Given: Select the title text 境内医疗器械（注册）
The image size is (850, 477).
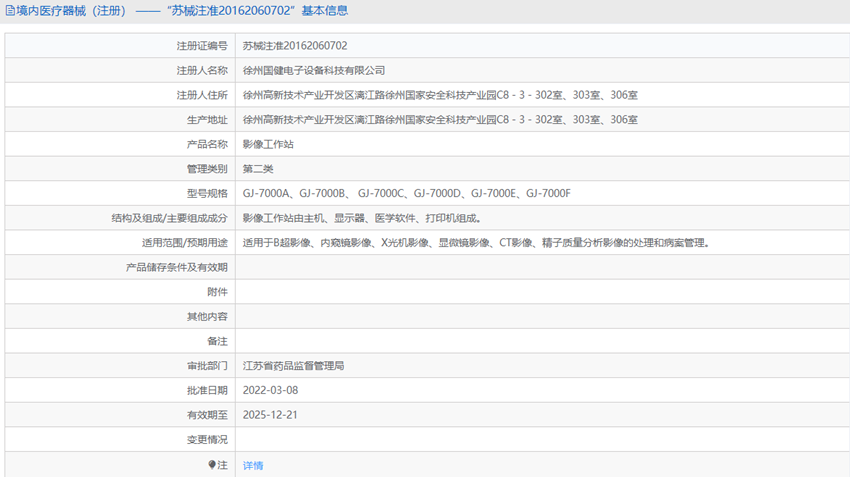Looking at the screenshot, I should click(71, 11).
